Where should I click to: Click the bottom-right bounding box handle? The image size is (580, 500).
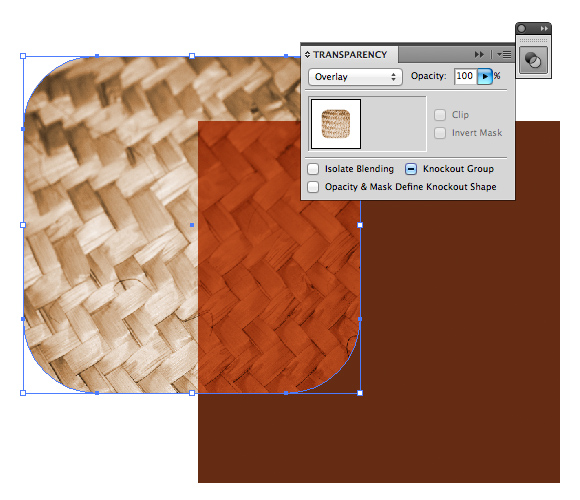[360, 393]
